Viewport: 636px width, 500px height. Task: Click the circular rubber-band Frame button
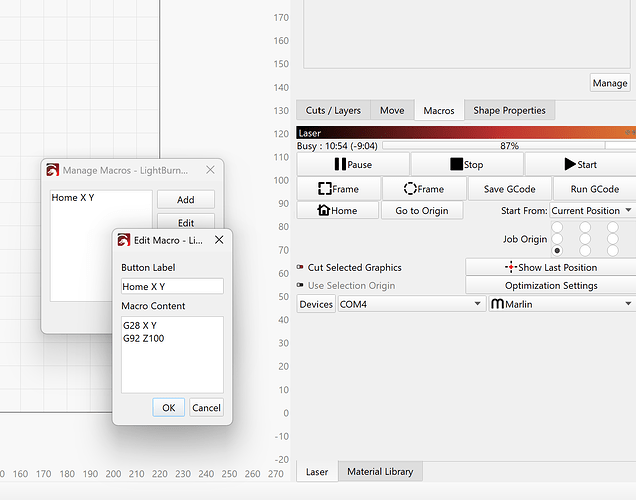[x=424, y=189]
